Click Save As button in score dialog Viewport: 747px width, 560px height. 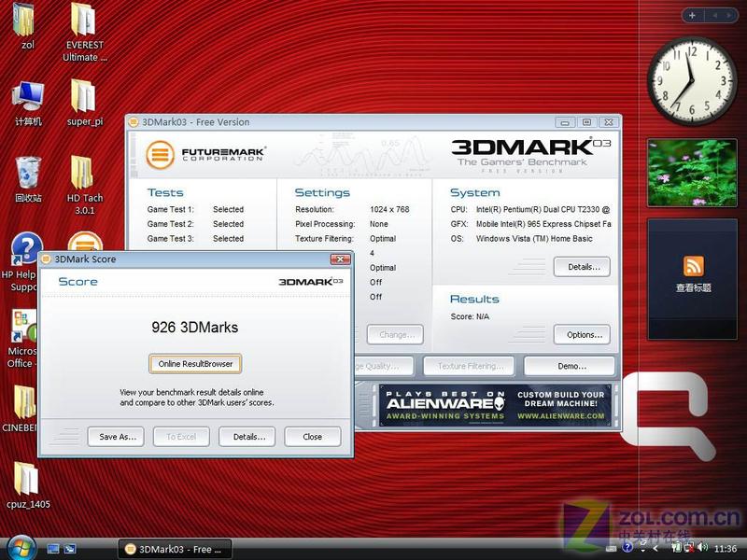(x=116, y=437)
